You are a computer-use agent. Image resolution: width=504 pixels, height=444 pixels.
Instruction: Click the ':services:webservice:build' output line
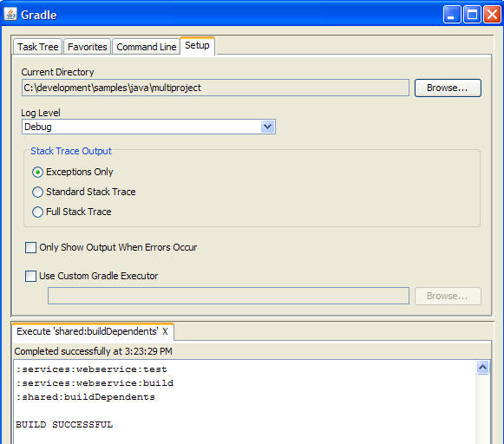(x=95, y=383)
